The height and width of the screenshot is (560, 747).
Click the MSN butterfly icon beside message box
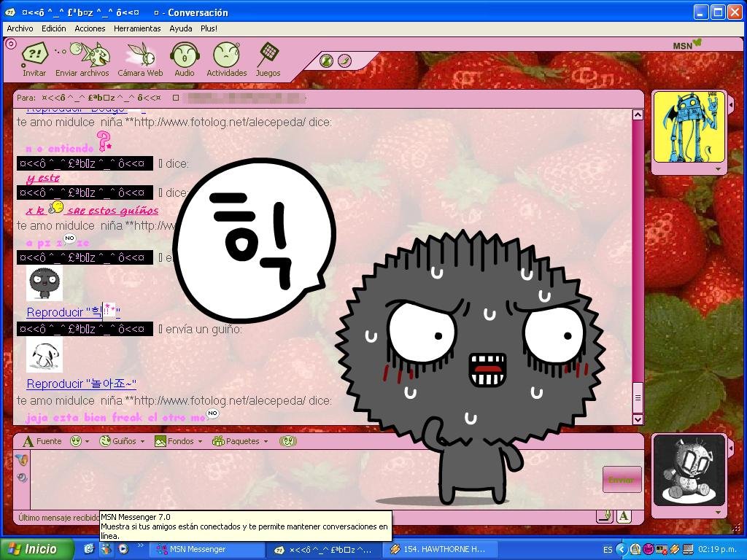pyautogui.click(x=22, y=459)
